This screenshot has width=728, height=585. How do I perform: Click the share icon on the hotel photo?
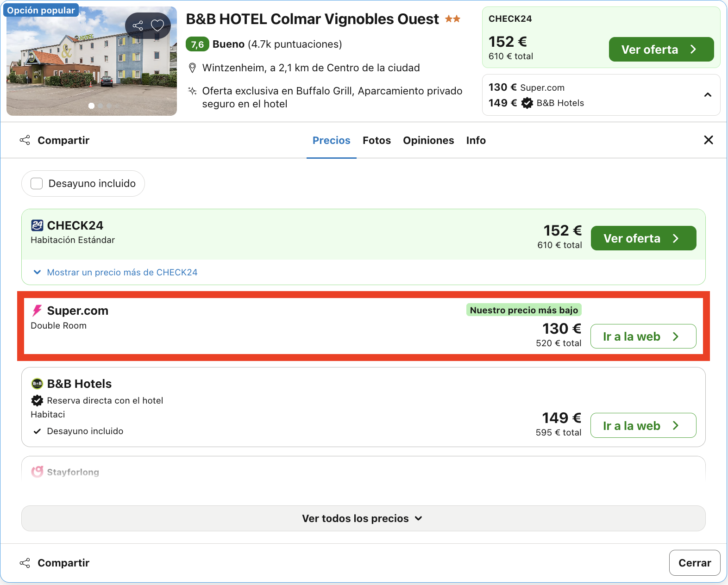[x=138, y=25]
